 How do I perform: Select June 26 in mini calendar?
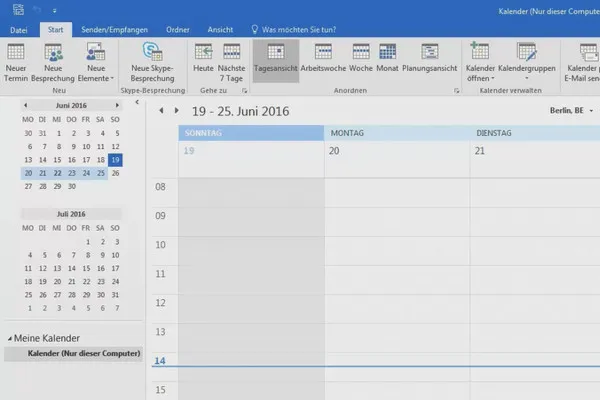[x=115, y=173]
